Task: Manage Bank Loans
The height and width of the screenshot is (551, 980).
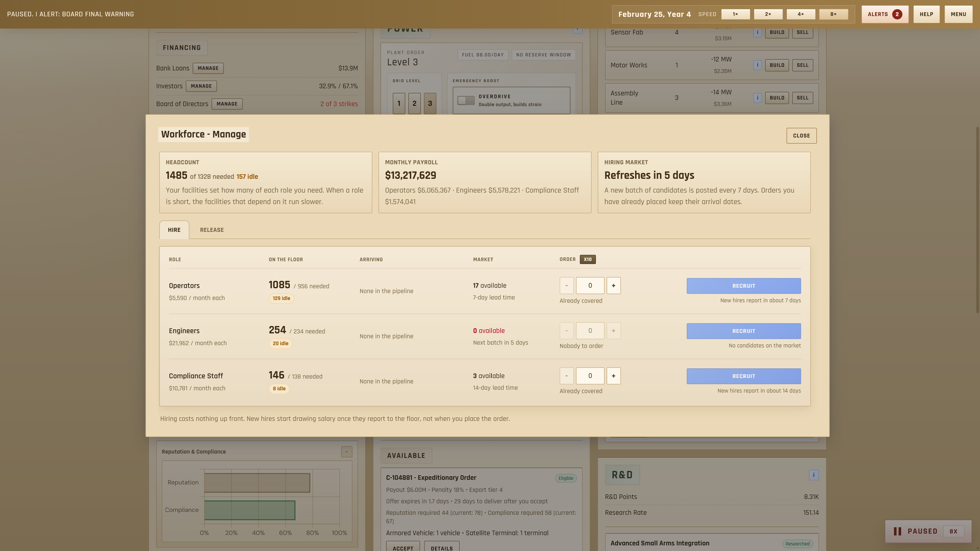Action: click(x=208, y=68)
